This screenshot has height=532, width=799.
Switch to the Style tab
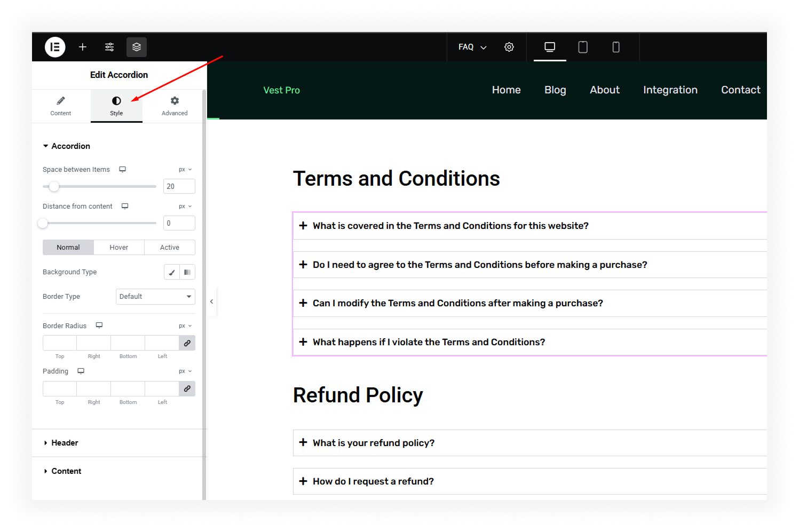click(x=116, y=106)
